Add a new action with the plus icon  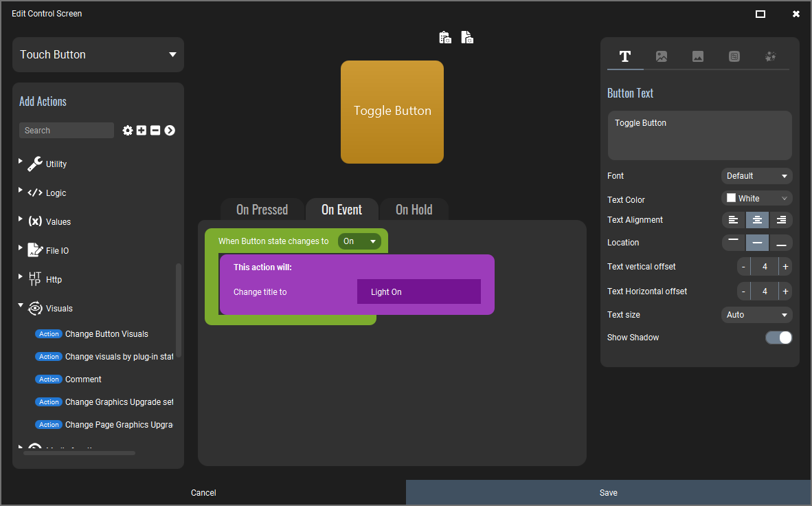tap(141, 130)
